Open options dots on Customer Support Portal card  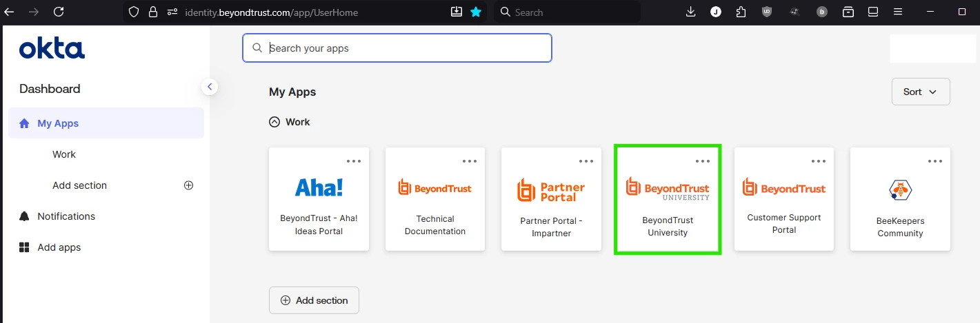point(819,161)
